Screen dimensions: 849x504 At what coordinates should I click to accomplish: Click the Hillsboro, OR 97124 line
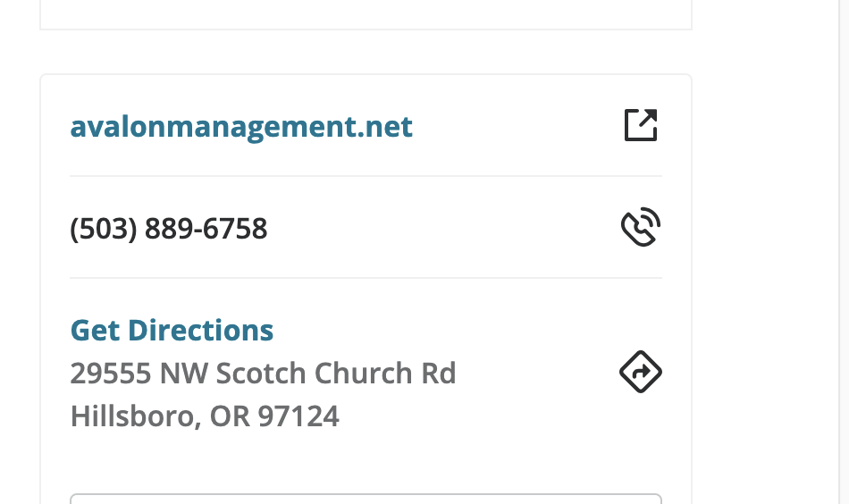pos(205,416)
